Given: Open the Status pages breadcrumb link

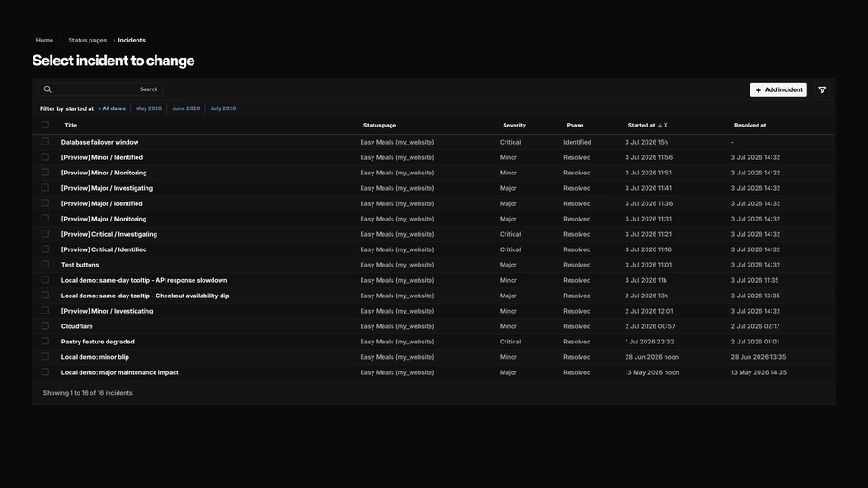Looking at the screenshot, I should coord(88,41).
